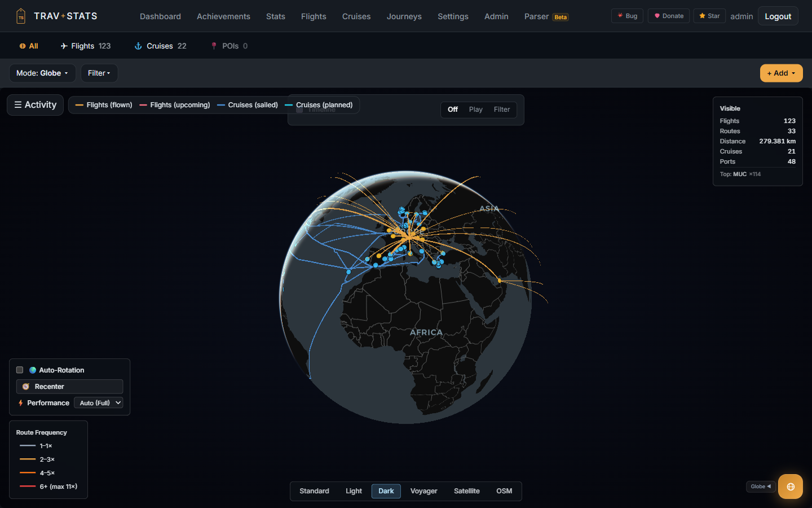Toggle Flights (flown) legend visibility
This screenshot has height=508, width=812.
pyautogui.click(x=104, y=105)
